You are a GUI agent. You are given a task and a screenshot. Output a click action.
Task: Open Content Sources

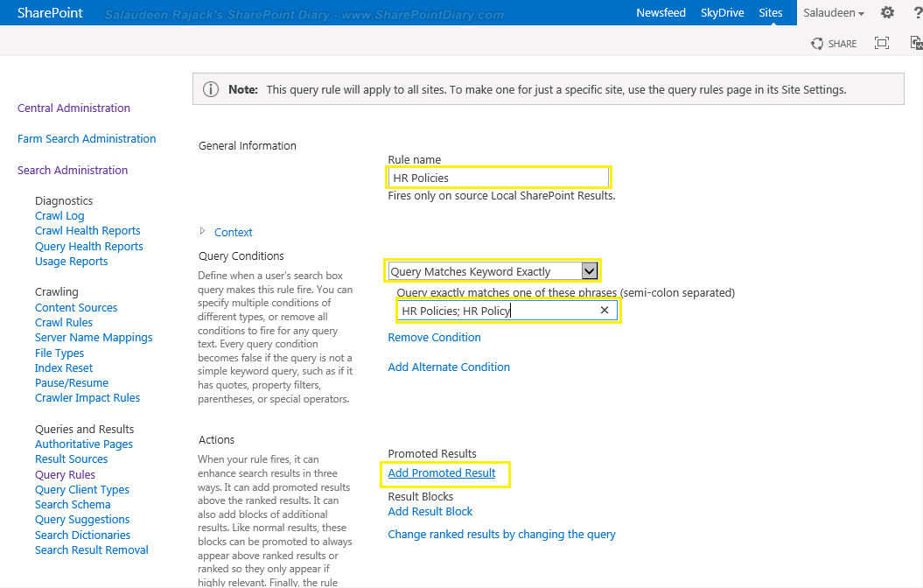click(x=76, y=307)
